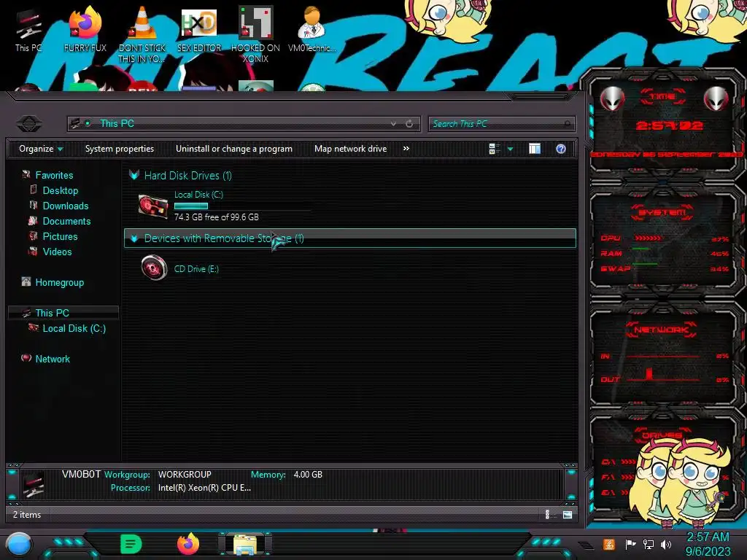Click the TIME gadget clock display
747x560 pixels.
click(x=669, y=125)
